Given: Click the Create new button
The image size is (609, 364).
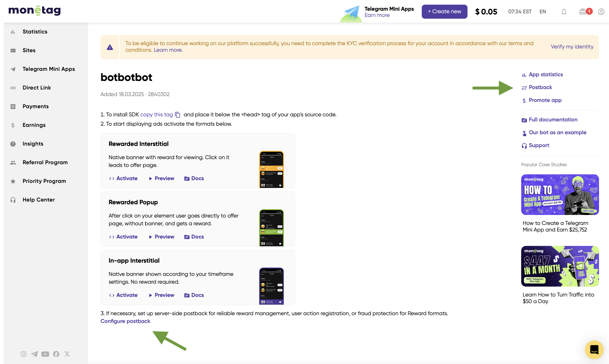Looking at the screenshot, I should tap(444, 11).
